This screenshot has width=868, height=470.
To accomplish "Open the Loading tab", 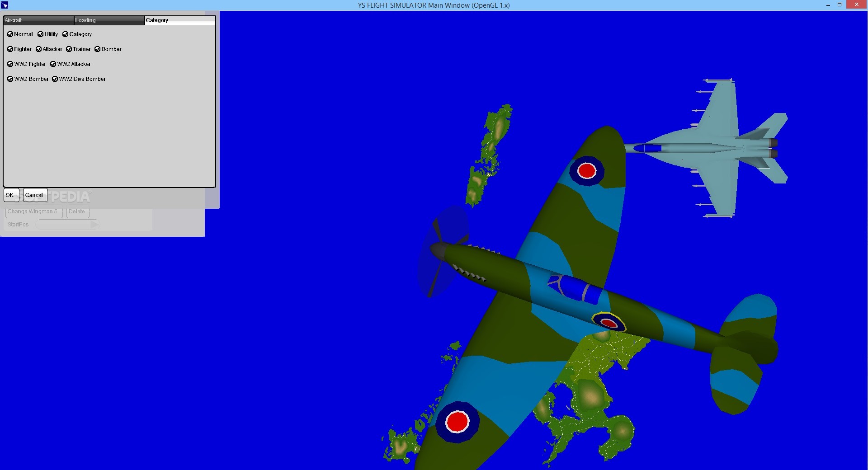I will click(109, 20).
